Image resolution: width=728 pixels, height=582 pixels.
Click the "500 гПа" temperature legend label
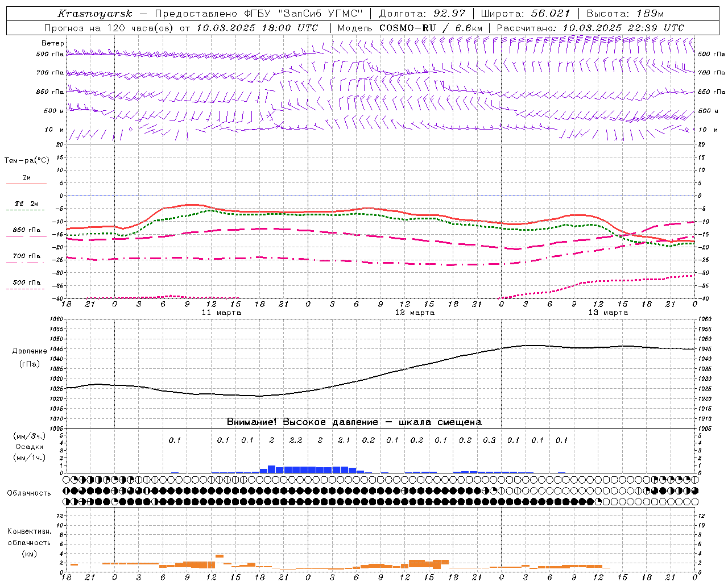tap(27, 282)
